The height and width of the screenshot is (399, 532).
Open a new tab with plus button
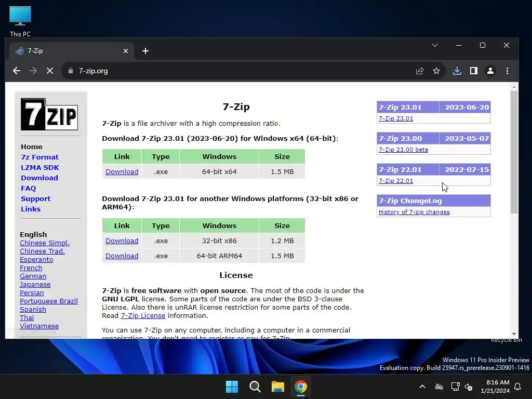[x=145, y=51]
